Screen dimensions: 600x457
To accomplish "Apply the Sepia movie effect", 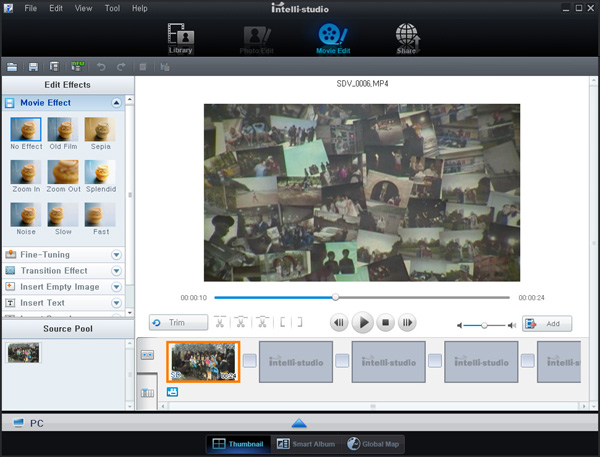I will [x=100, y=134].
